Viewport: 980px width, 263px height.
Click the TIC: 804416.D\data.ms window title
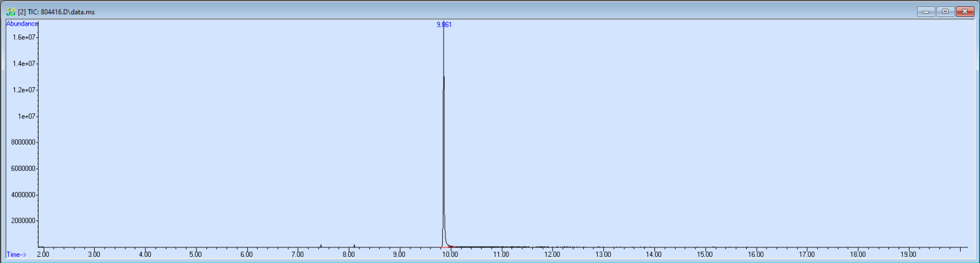[x=57, y=12]
